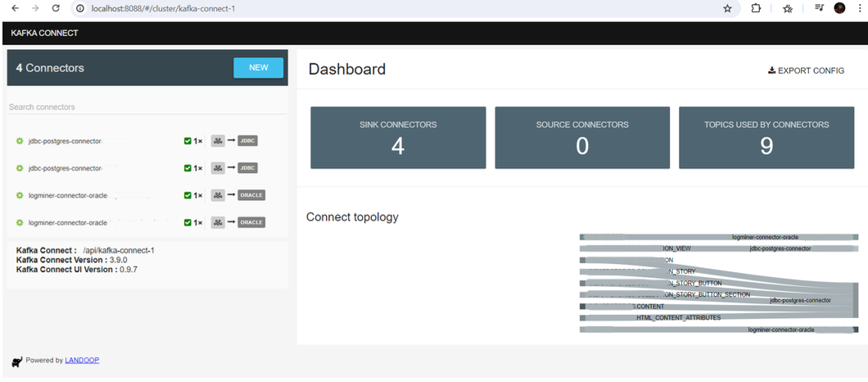Click the browser back arrow

coord(16,8)
